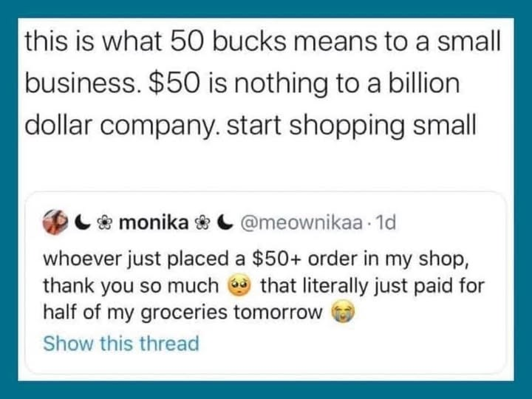Click the flower emoji after monika's name

[x=197, y=222]
